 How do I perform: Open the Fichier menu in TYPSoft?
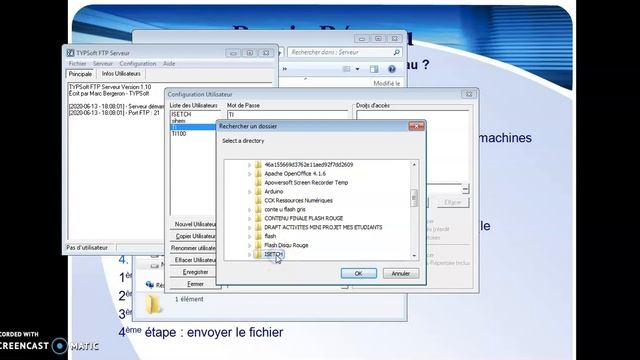click(77, 64)
